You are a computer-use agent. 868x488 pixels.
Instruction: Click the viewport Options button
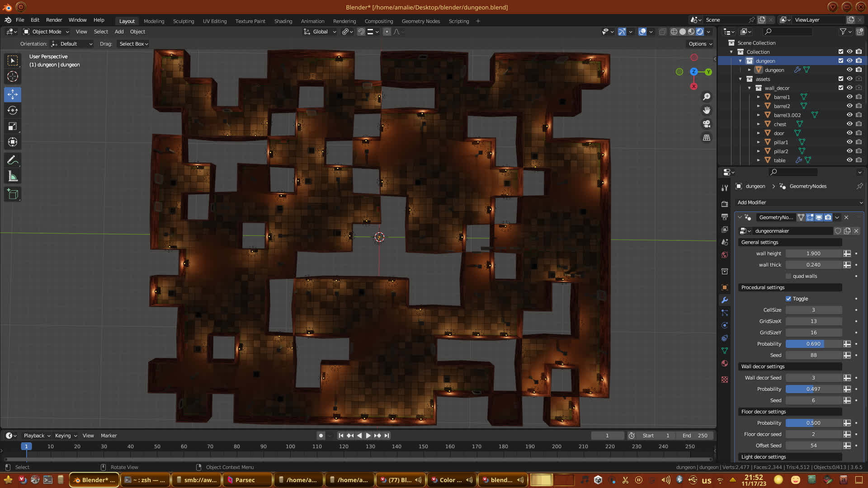coord(700,44)
